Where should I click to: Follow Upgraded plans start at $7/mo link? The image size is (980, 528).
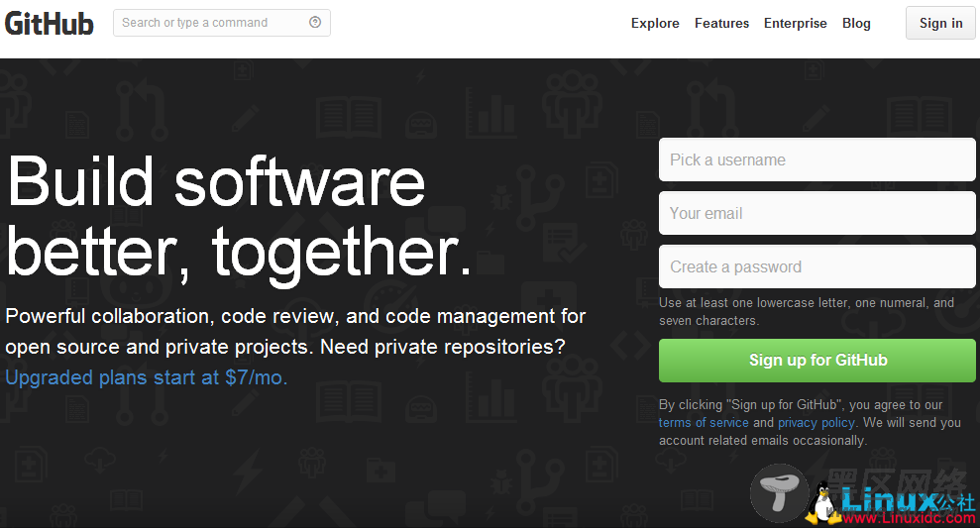click(x=147, y=377)
